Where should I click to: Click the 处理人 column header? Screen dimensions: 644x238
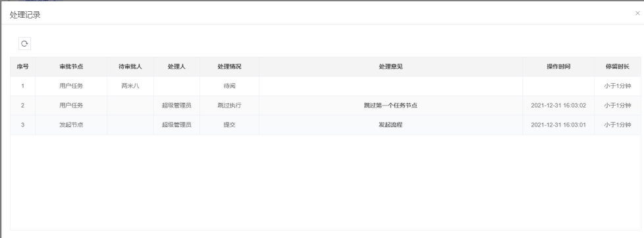176,67
